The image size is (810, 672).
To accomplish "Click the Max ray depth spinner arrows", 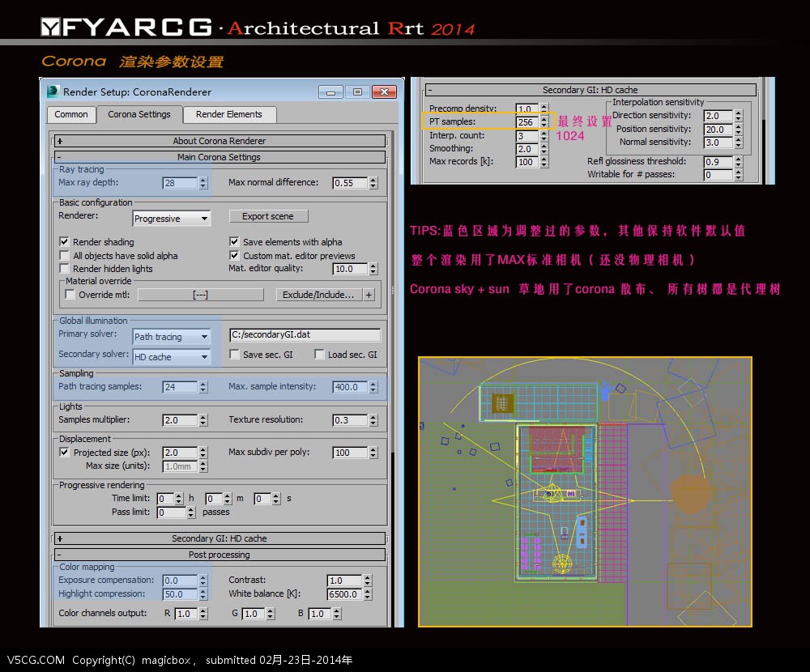I will point(203,183).
